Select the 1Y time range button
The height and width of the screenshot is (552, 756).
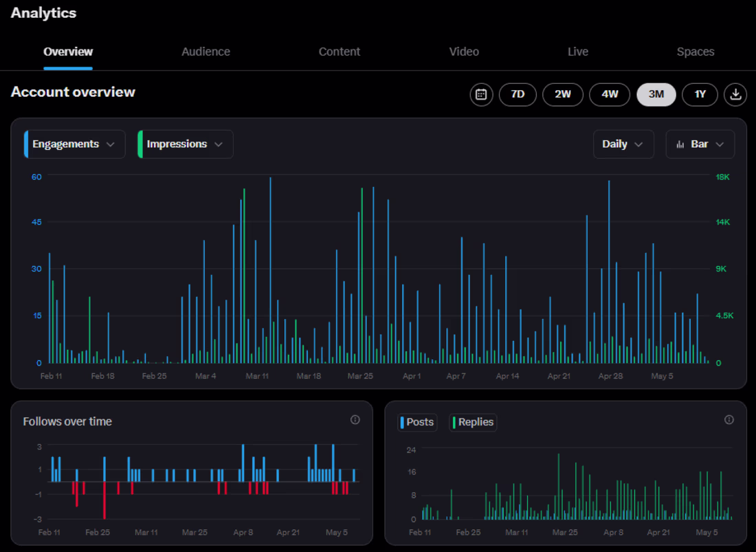click(x=700, y=94)
